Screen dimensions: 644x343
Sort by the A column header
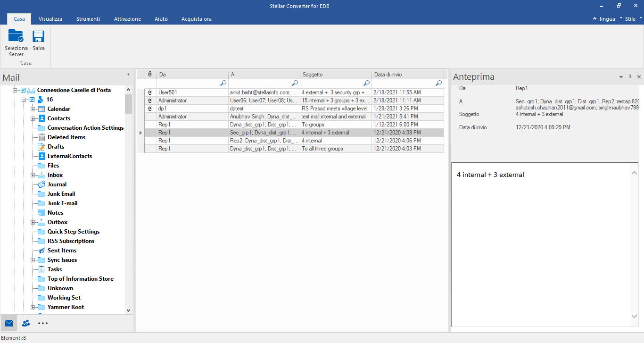(264, 75)
